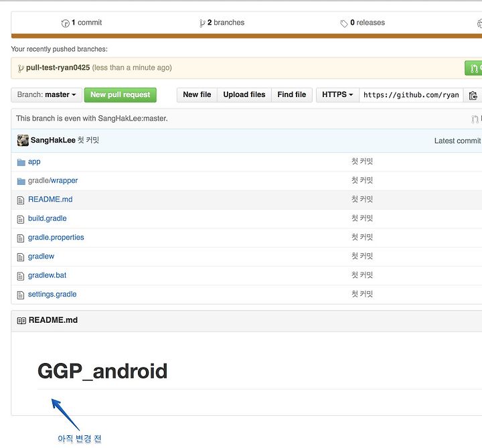This screenshot has width=482, height=448.
Task: Click 'This branch is even with SangHakLee:master.' text
Action: click(92, 119)
